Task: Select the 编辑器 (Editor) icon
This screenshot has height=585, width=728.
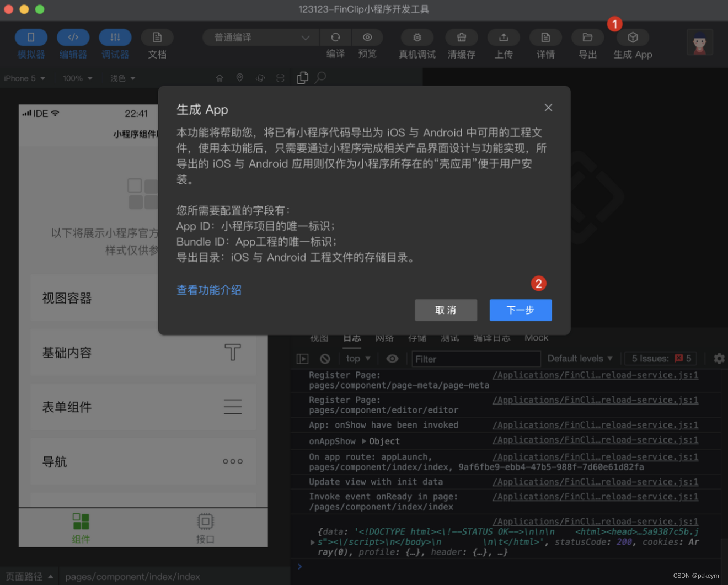Action: pyautogui.click(x=73, y=37)
